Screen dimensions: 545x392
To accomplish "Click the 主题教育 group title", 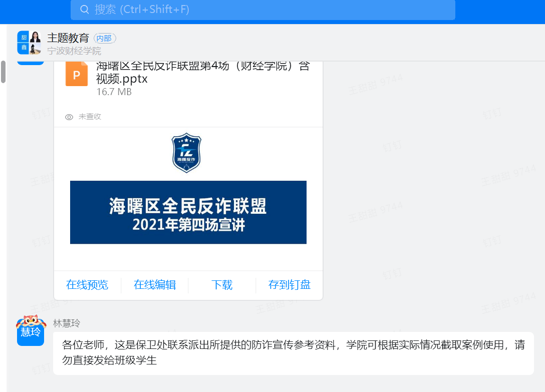I will [68, 38].
